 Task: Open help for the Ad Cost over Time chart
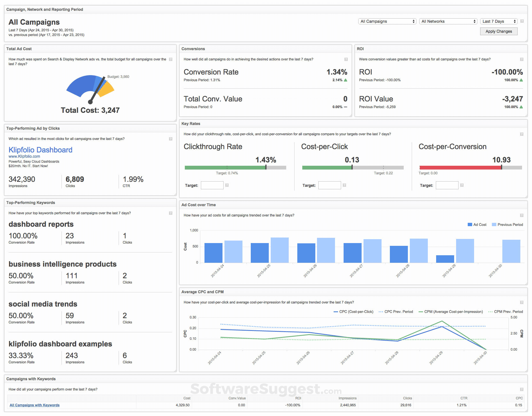coord(521,215)
